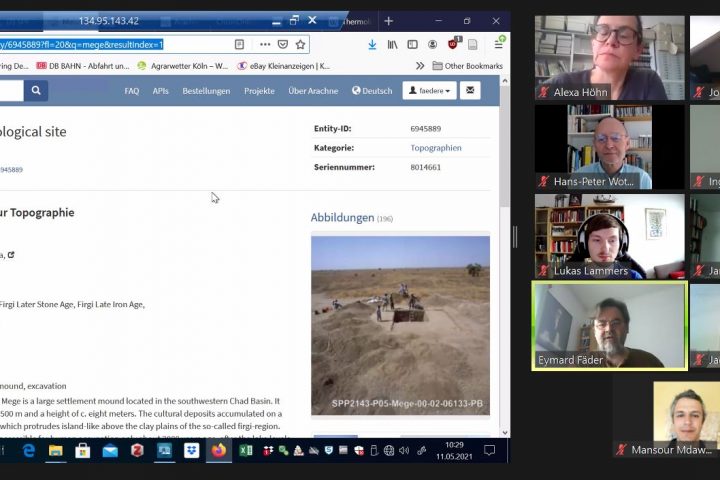The image size is (720, 480).
Task: Open Mege excavation photo thumbnail
Action: click(x=400, y=325)
